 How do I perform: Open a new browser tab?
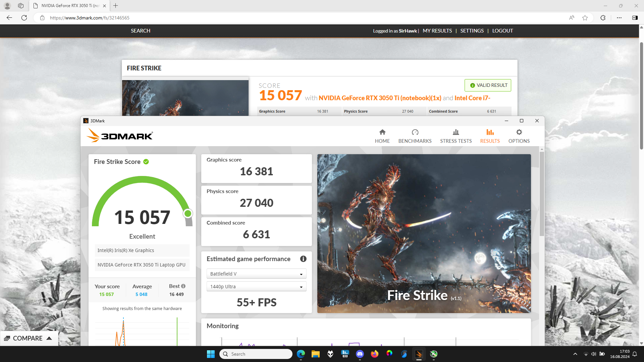[115, 6]
